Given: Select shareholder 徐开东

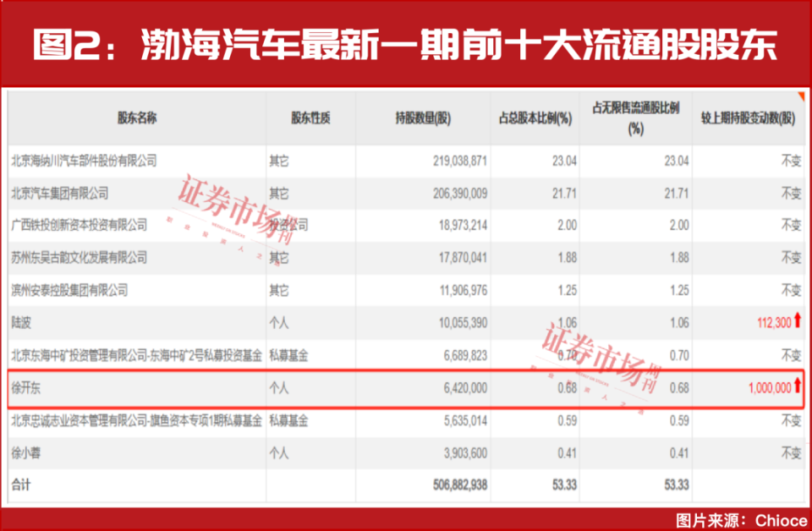Looking at the screenshot, I should [26, 387].
